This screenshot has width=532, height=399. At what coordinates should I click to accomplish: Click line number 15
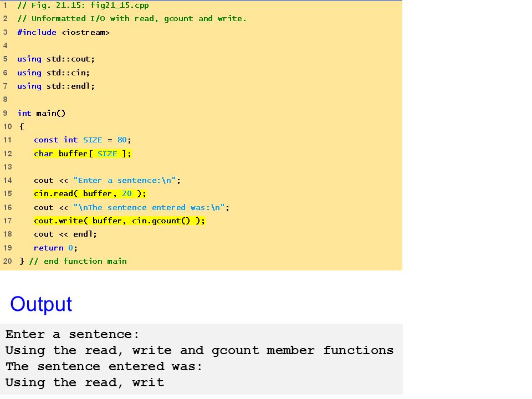[7, 194]
